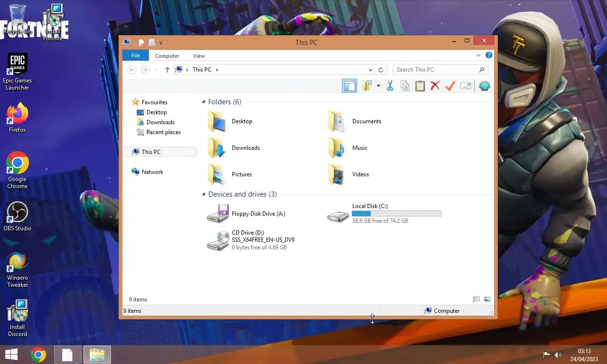Open the Videos folder icon
Viewport: 607px width, 364px height.
[337, 174]
